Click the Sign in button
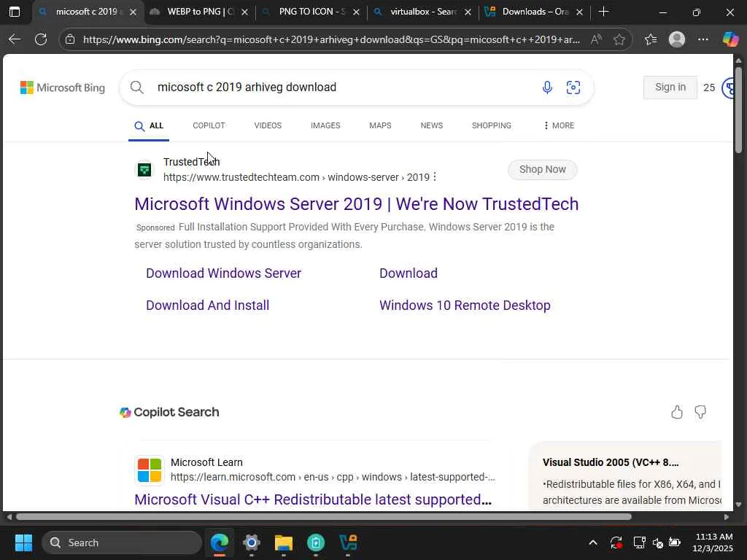 pyautogui.click(x=670, y=87)
